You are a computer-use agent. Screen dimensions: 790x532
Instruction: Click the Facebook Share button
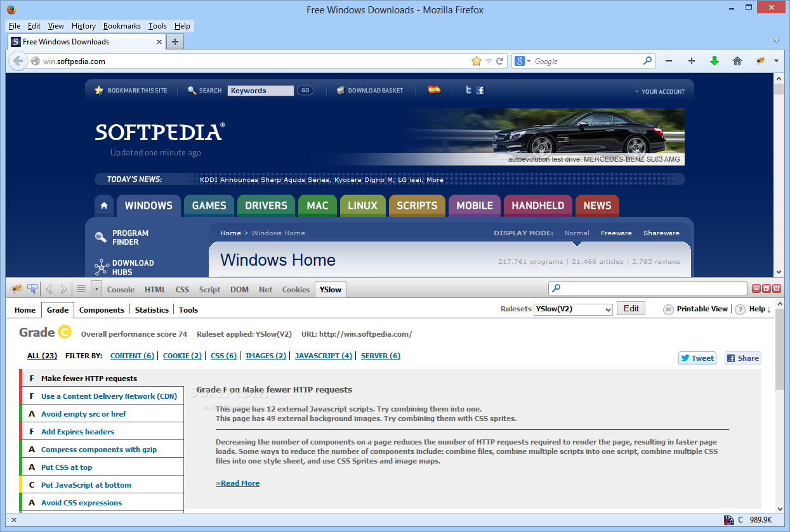(742, 358)
